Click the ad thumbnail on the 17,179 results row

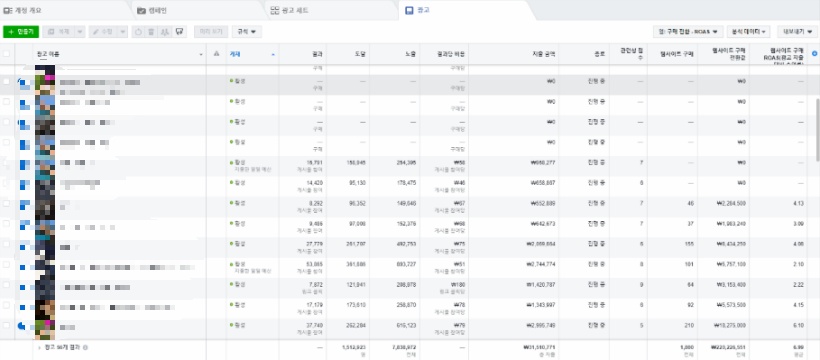click(44, 309)
